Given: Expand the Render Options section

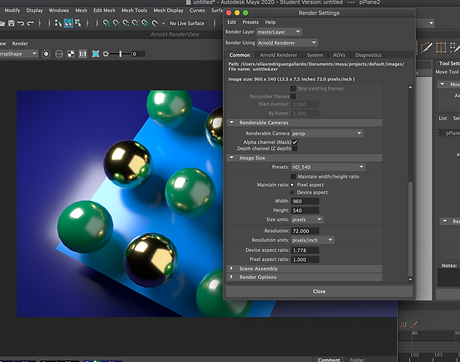Looking at the screenshot, I should pyautogui.click(x=232, y=277).
